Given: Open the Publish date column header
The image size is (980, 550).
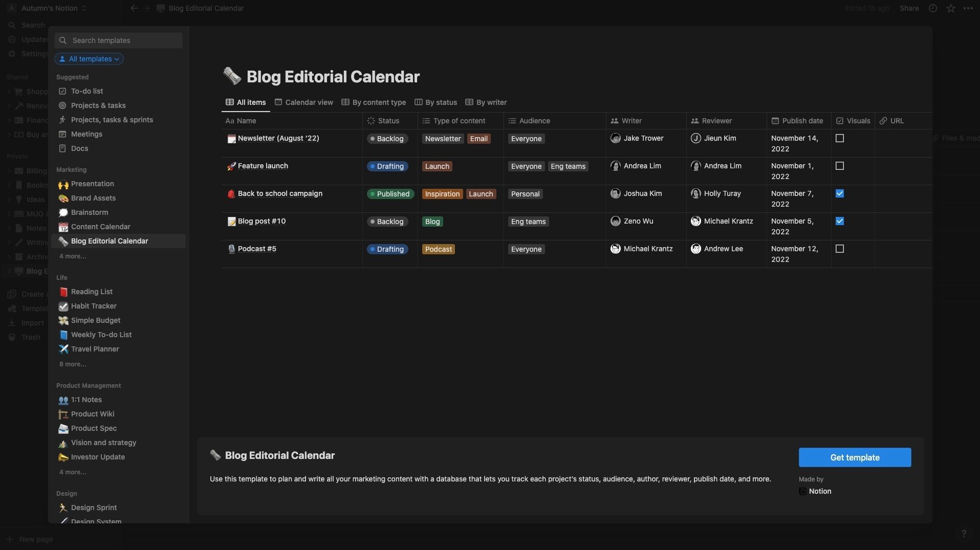Looking at the screenshot, I should [x=799, y=121].
